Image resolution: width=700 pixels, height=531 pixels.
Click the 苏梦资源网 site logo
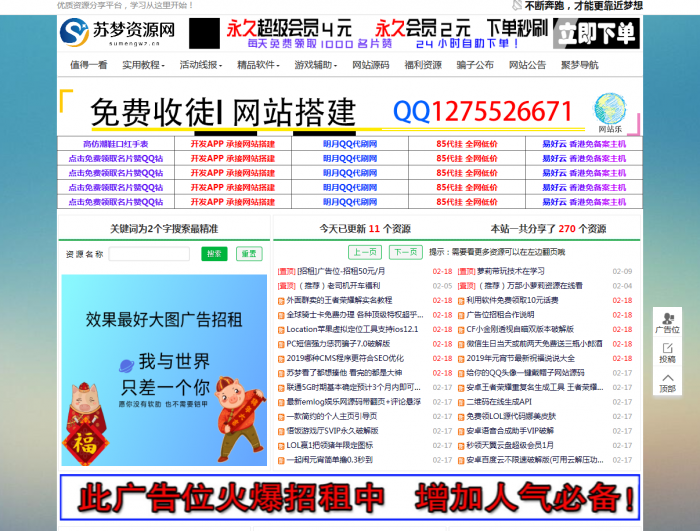(x=118, y=34)
